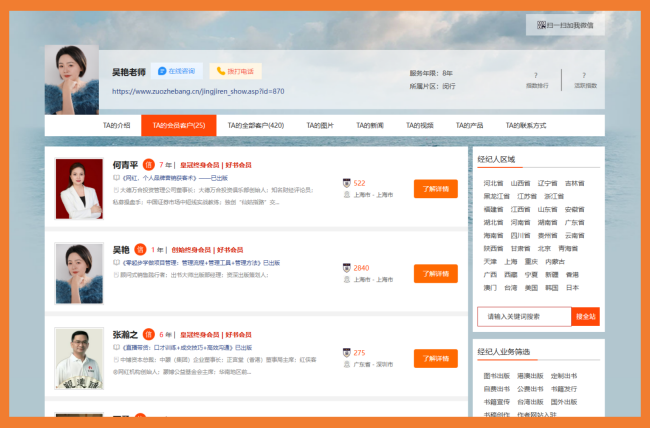Open the zuozhebang profile URL link
The width and height of the screenshot is (650, 428).
point(198,91)
